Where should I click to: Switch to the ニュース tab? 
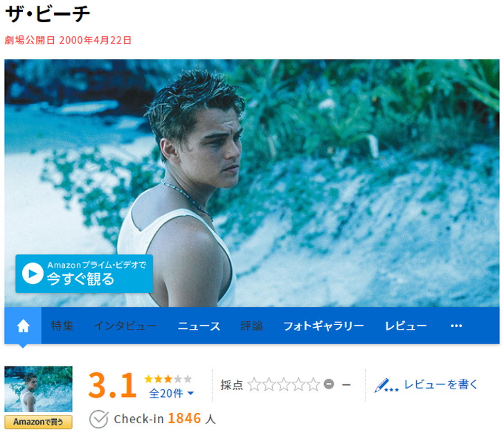click(x=199, y=326)
